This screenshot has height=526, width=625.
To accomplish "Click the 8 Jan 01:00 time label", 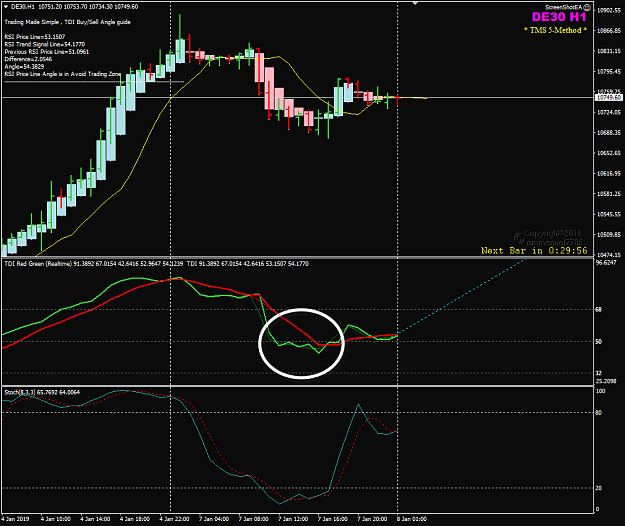I will [x=412, y=519].
